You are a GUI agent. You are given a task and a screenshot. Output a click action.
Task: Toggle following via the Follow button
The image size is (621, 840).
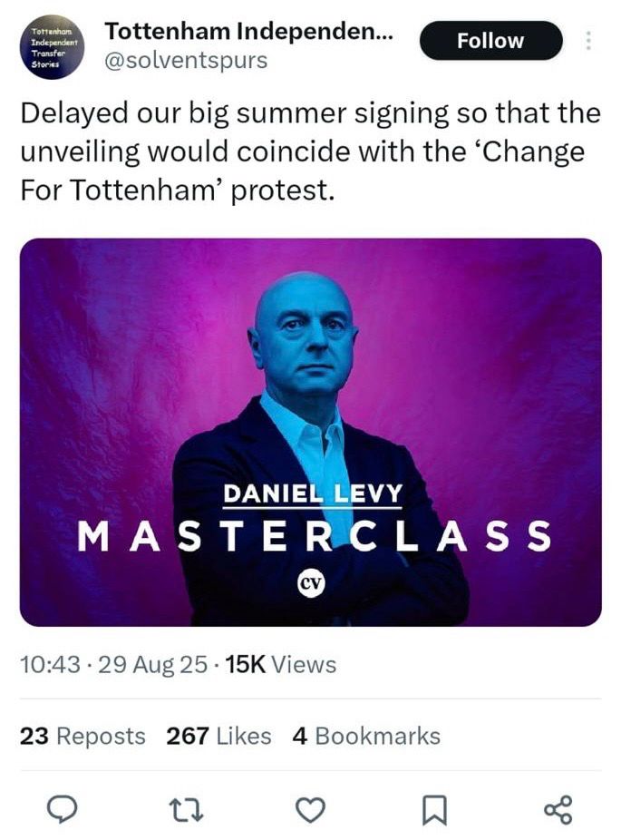coord(490,40)
